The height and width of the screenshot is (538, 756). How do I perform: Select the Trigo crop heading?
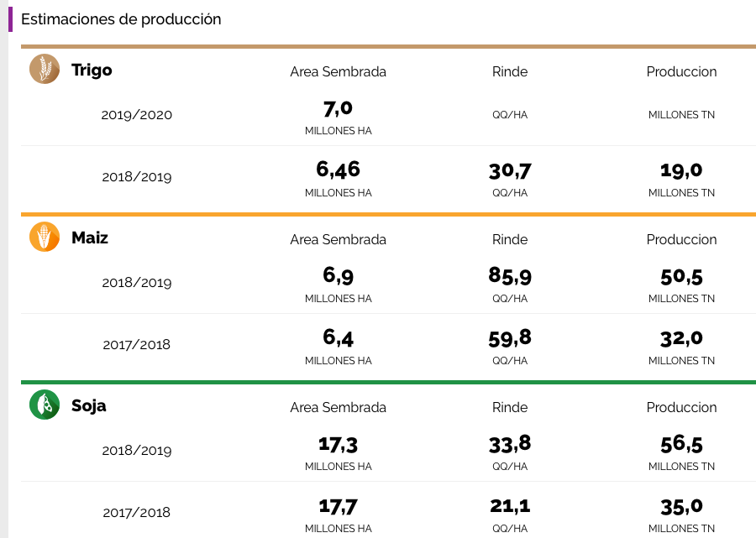(92, 70)
